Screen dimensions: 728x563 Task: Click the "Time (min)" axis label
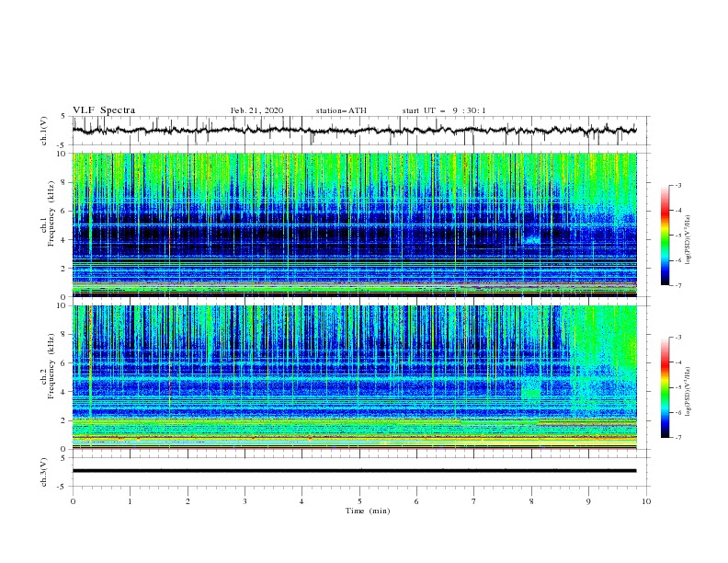click(x=368, y=511)
